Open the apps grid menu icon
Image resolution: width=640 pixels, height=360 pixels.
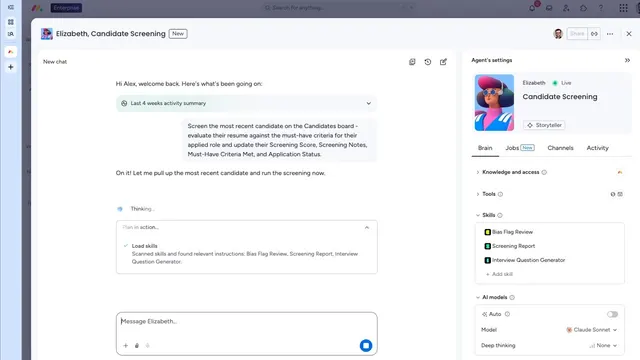623,8
